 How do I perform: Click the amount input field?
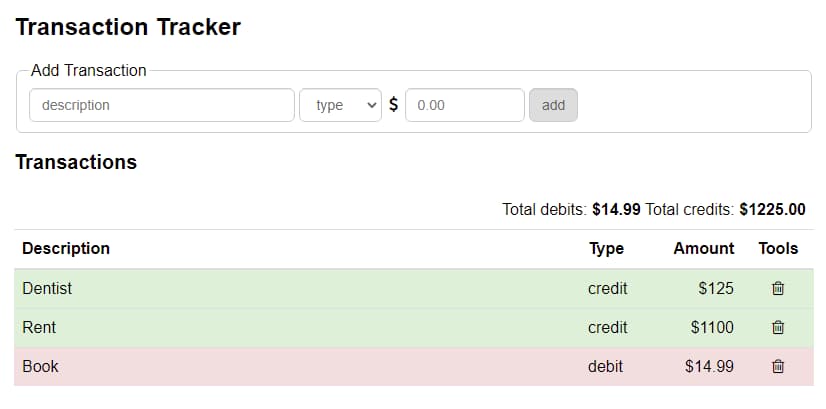465,105
